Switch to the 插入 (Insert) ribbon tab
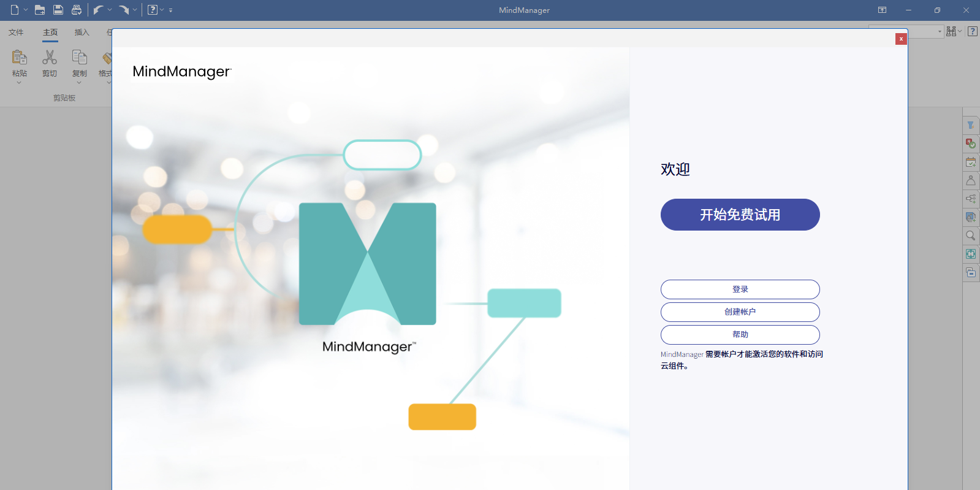This screenshot has width=980, height=490. pos(82,33)
